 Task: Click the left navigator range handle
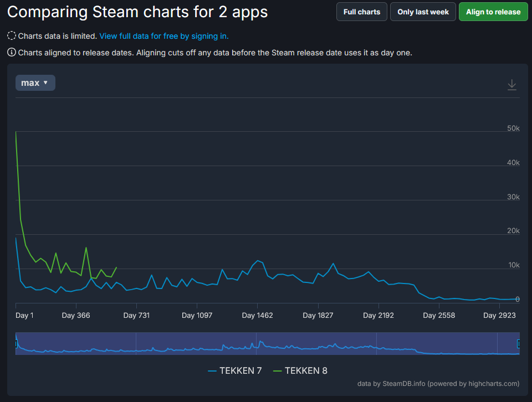(x=16, y=344)
